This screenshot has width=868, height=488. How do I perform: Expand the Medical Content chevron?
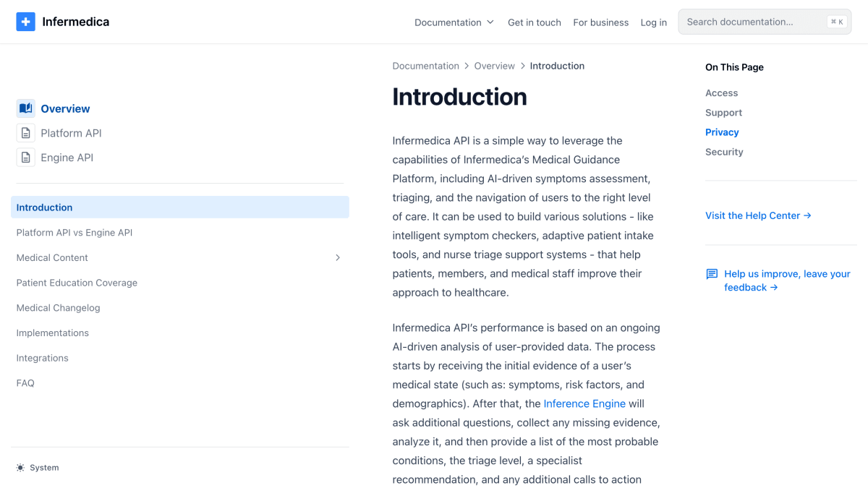[338, 257]
